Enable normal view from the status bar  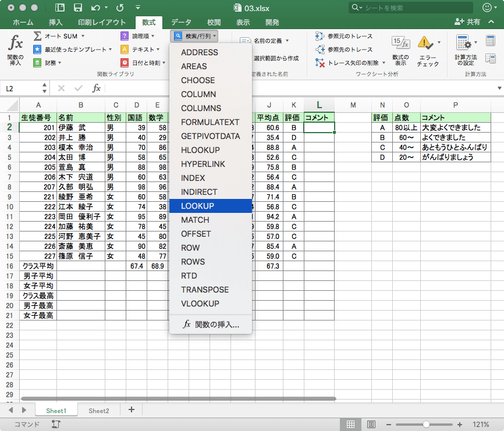(x=352, y=425)
